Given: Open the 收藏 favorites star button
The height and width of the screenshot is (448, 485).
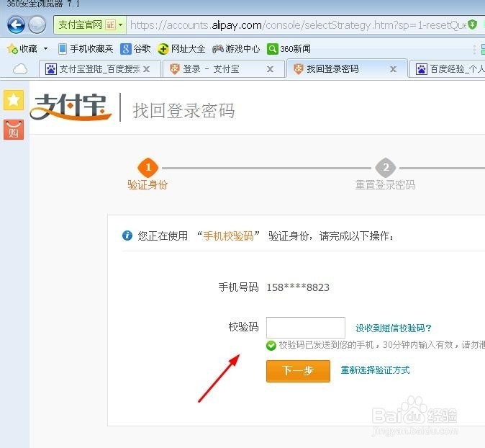Looking at the screenshot, I should [x=22, y=48].
